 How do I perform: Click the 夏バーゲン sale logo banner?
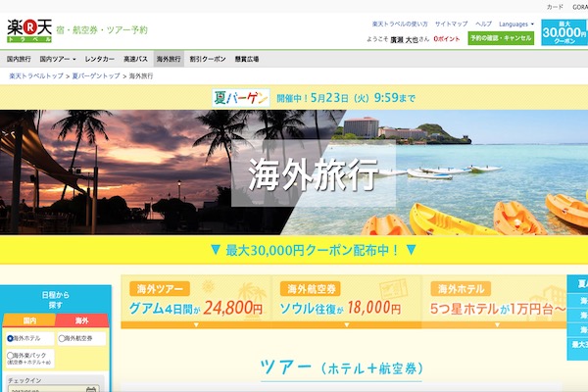point(241,98)
